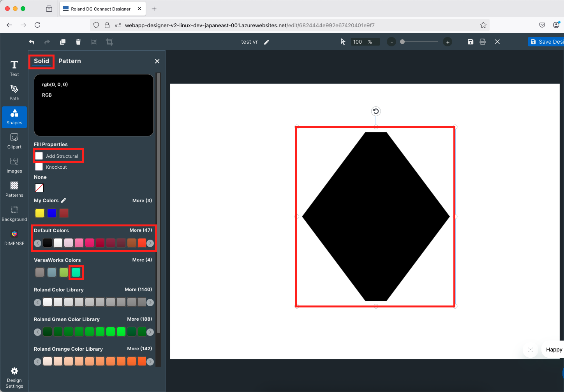Screen dimensions: 564x392
Task: Open Design Settings gear
Action: [14, 377]
